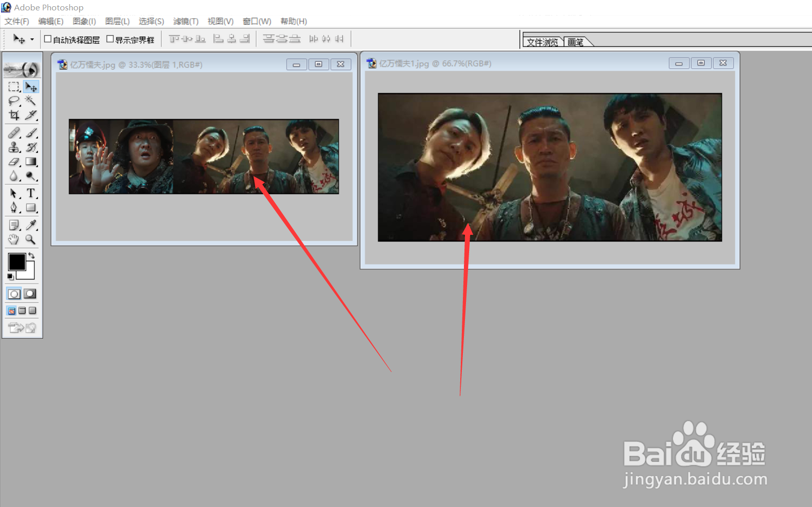Select the Healing Brush tool
812x507 pixels.
14,133
